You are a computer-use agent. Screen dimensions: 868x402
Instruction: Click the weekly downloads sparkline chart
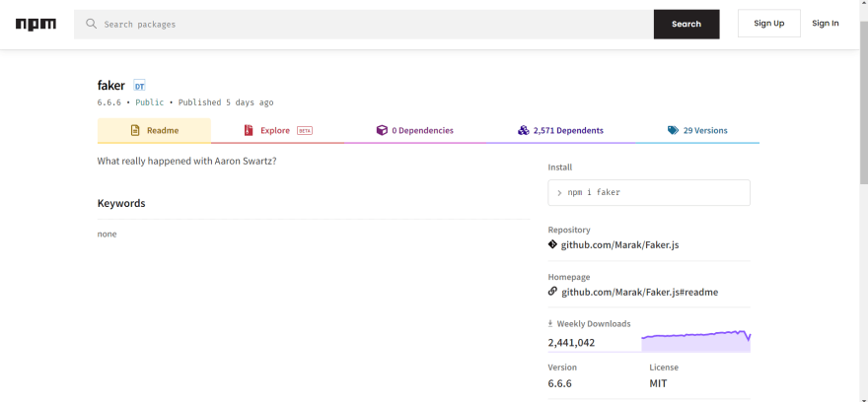coord(695,341)
